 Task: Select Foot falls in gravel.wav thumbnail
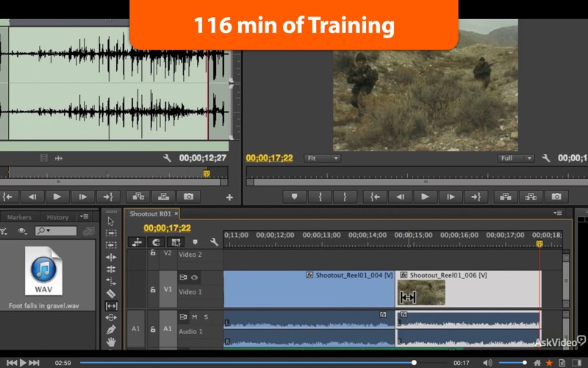tap(44, 271)
